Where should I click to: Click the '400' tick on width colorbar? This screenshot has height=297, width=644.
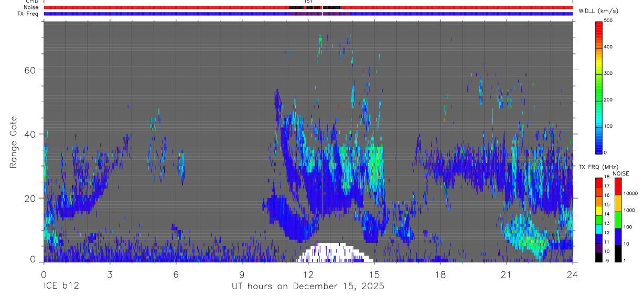click(x=609, y=47)
